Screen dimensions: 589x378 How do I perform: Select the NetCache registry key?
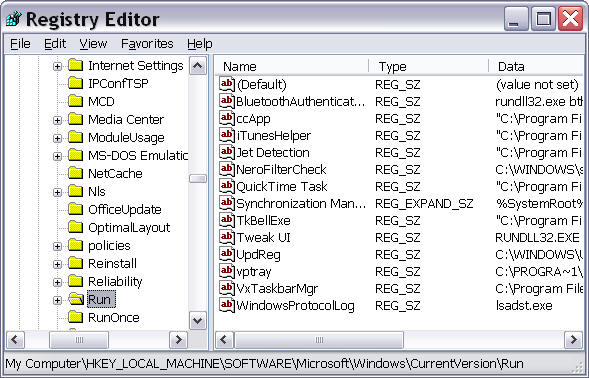115,174
